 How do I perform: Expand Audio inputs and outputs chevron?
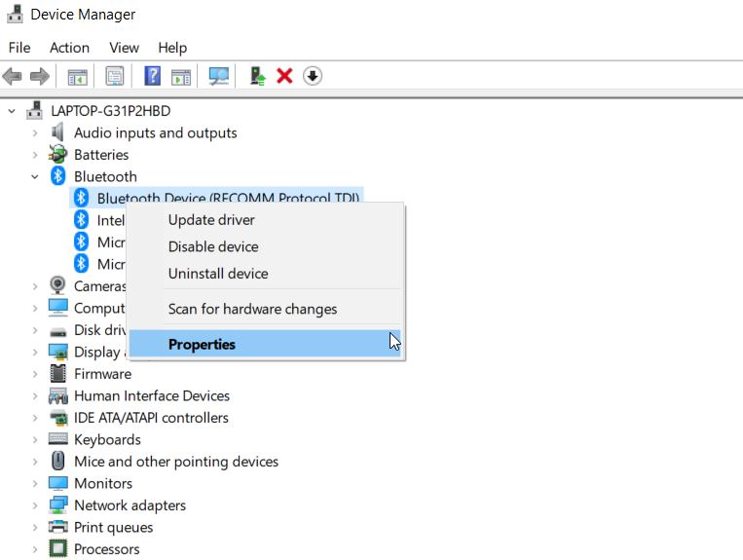[35, 133]
